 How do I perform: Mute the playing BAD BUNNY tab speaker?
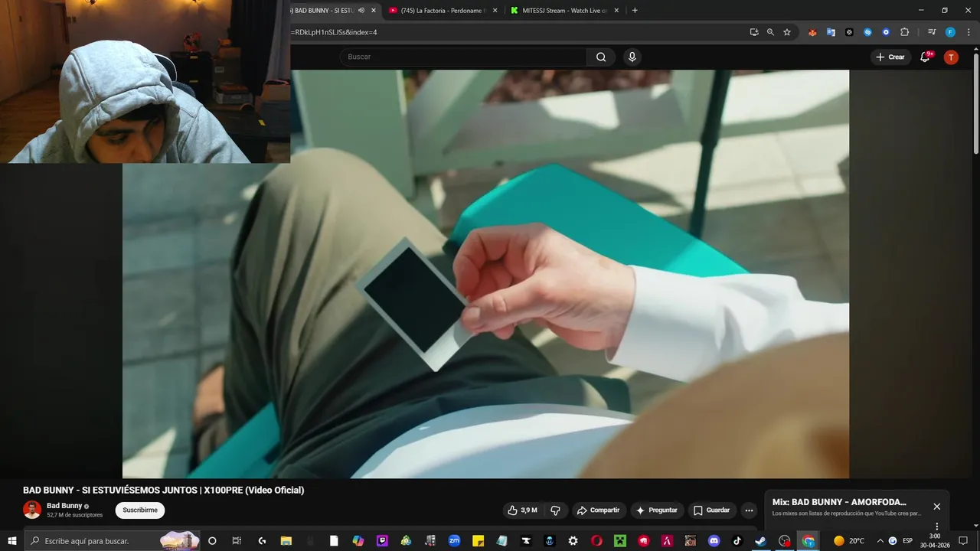click(361, 10)
